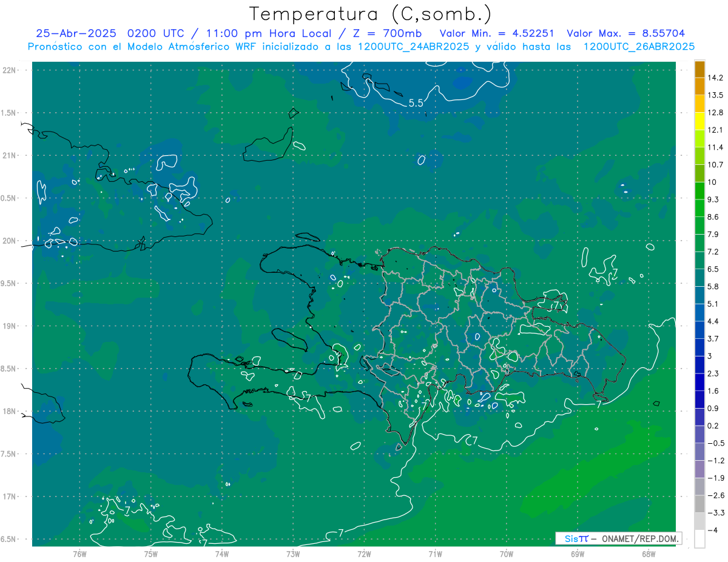Click the '3.7' value on the color scale

712,338
